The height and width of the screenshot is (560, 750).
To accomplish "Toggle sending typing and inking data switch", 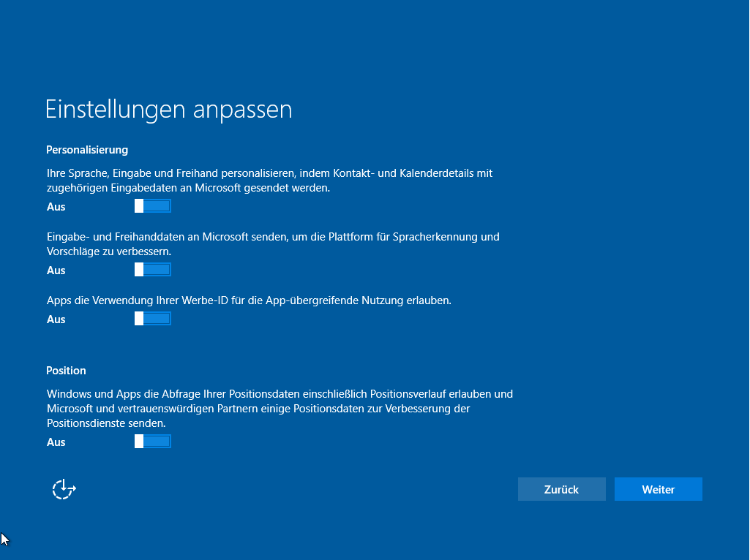I will [x=153, y=270].
